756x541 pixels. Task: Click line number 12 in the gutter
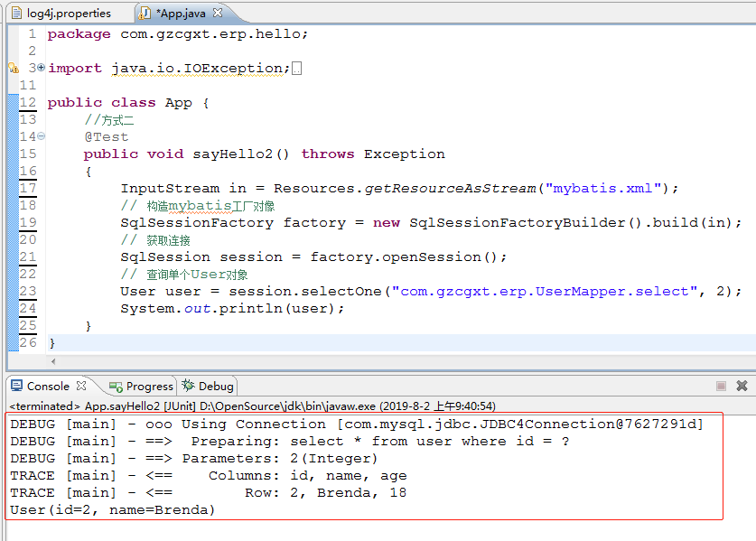click(x=28, y=103)
